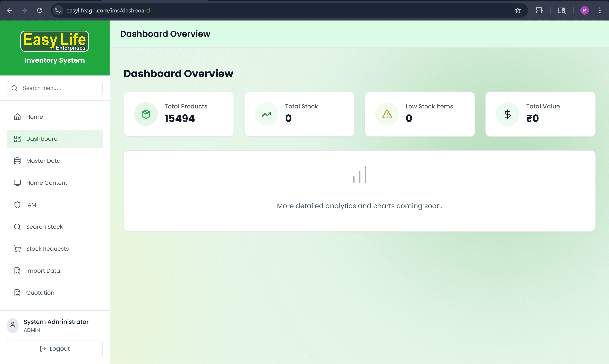
Task: Select the Dashboard grid icon in sidebar
Action: [x=17, y=139]
